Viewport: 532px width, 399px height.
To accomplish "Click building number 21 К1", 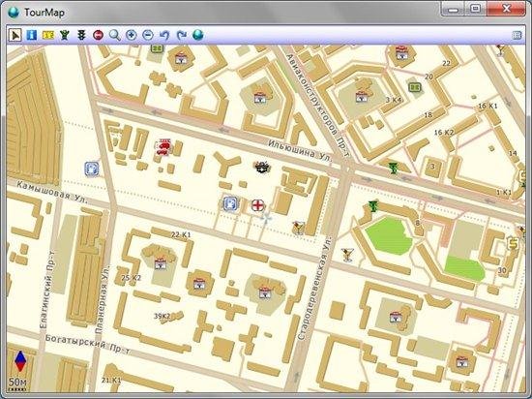I will [x=111, y=380].
